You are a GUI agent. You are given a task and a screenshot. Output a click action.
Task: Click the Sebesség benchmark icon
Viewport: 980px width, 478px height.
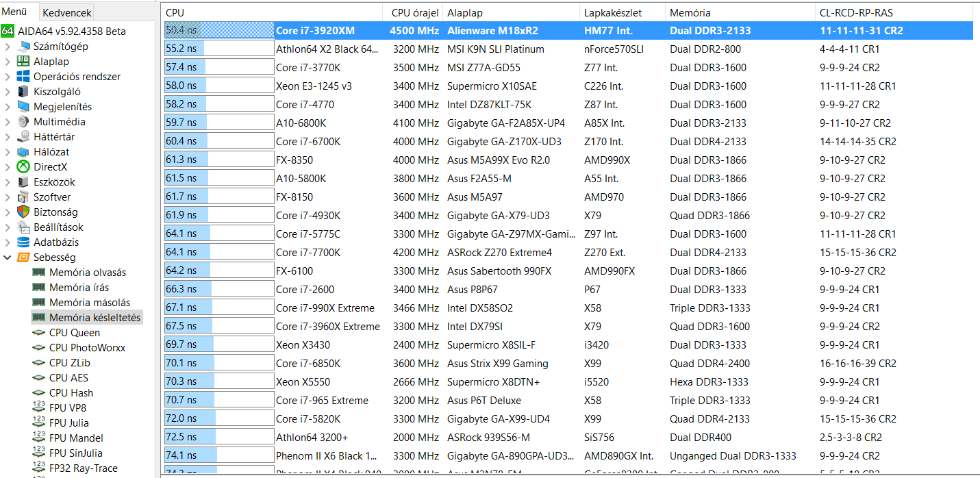(23, 257)
